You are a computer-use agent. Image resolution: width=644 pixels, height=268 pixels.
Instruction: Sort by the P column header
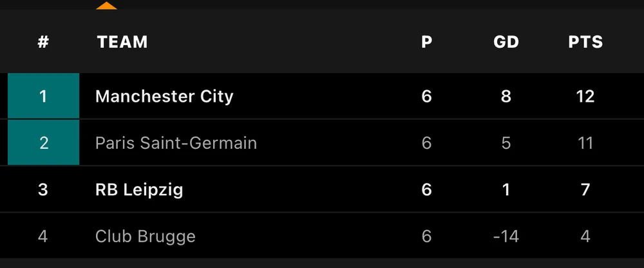426,43
